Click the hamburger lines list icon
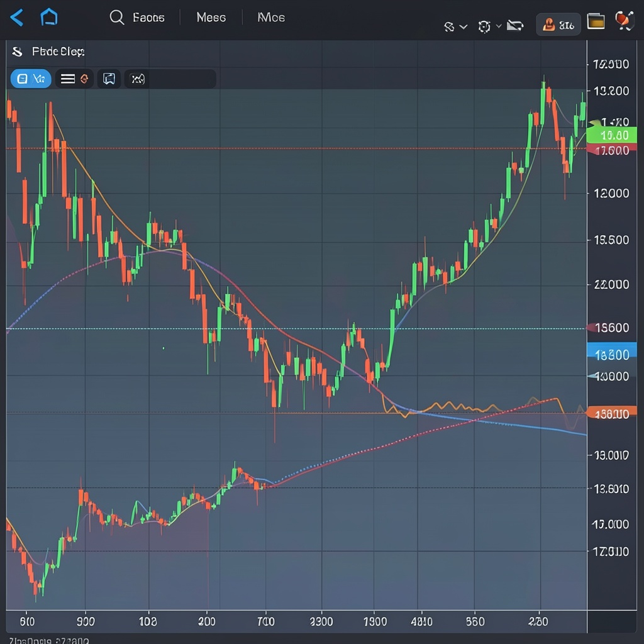 click(68, 79)
